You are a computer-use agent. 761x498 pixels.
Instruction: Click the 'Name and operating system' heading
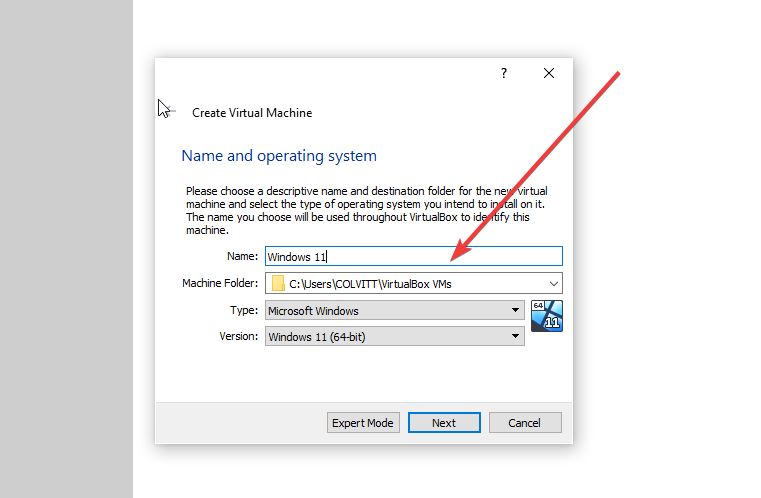279,156
